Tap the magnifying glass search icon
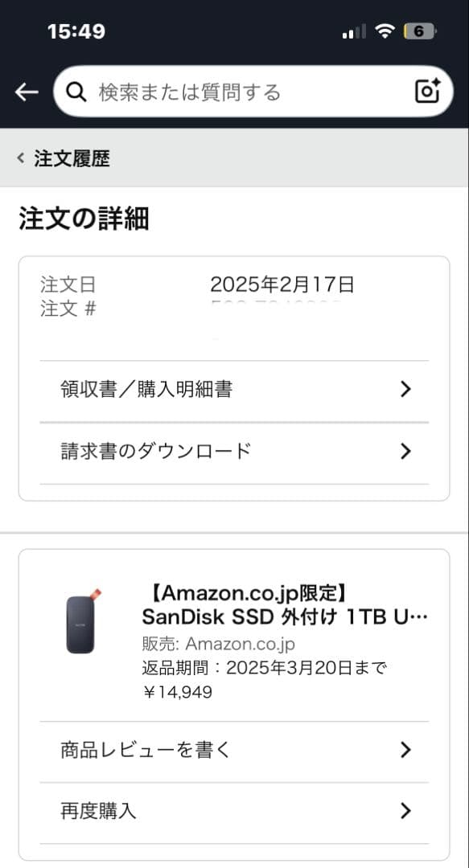Screen dimensions: 469x868 point(76,91)
